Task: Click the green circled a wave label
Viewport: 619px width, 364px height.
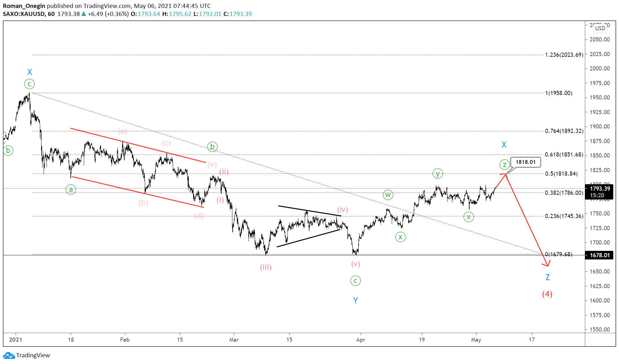Action: pyautogui.click(x=71, y=190)
